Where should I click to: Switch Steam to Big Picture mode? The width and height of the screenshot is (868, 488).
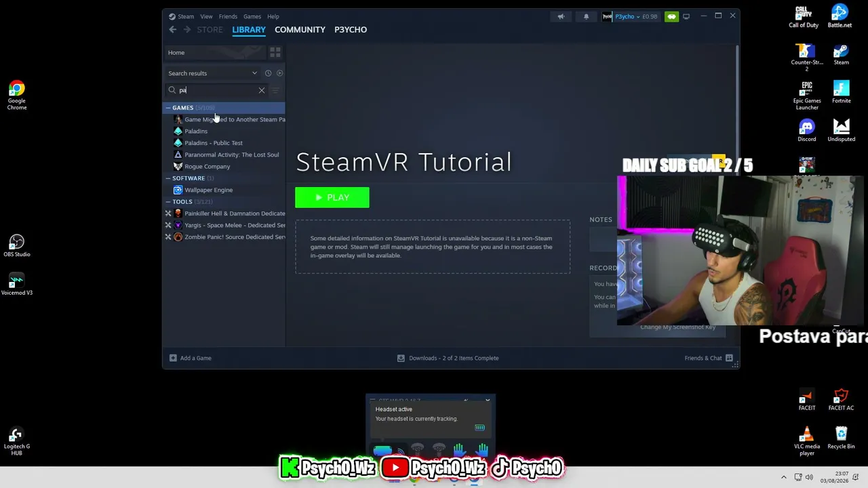coord(686,16)
